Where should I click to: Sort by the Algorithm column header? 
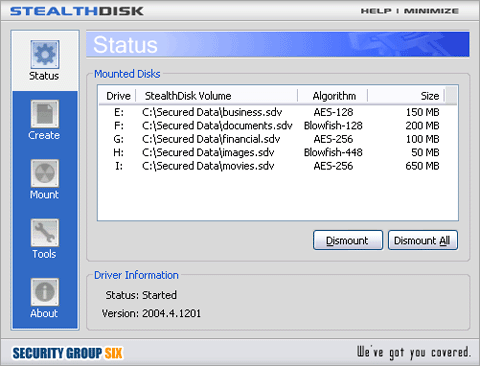coord(333,96)
